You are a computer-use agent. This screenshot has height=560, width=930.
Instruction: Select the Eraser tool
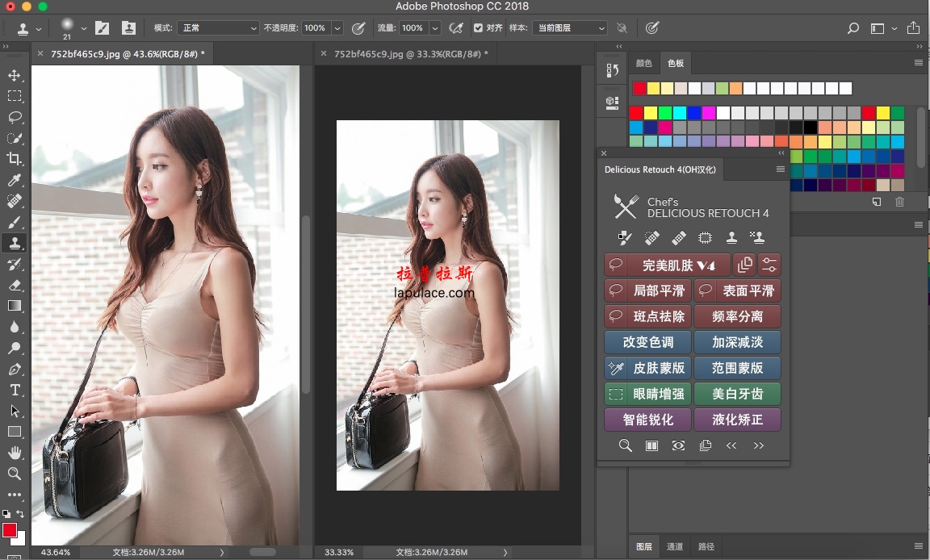[15, 285]
